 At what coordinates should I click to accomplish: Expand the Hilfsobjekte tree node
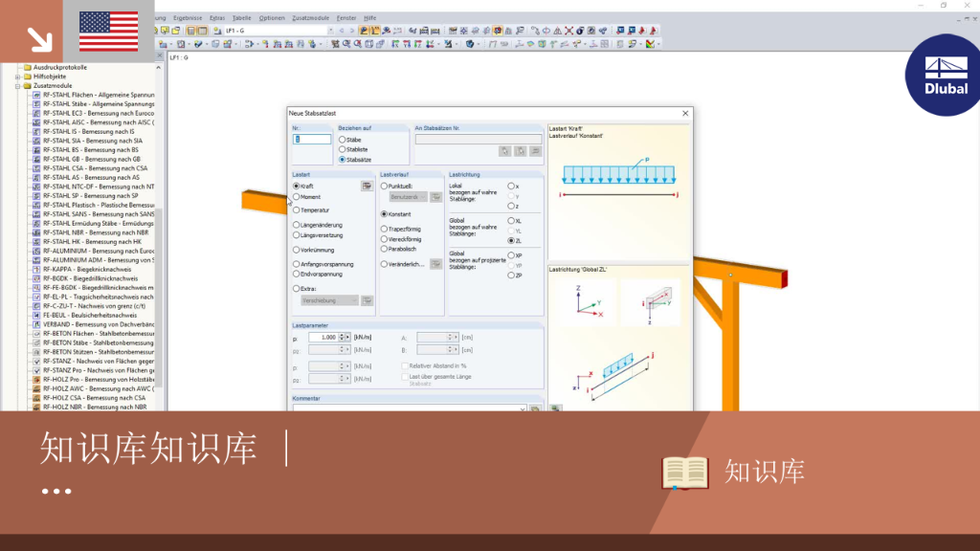(18, 77)
